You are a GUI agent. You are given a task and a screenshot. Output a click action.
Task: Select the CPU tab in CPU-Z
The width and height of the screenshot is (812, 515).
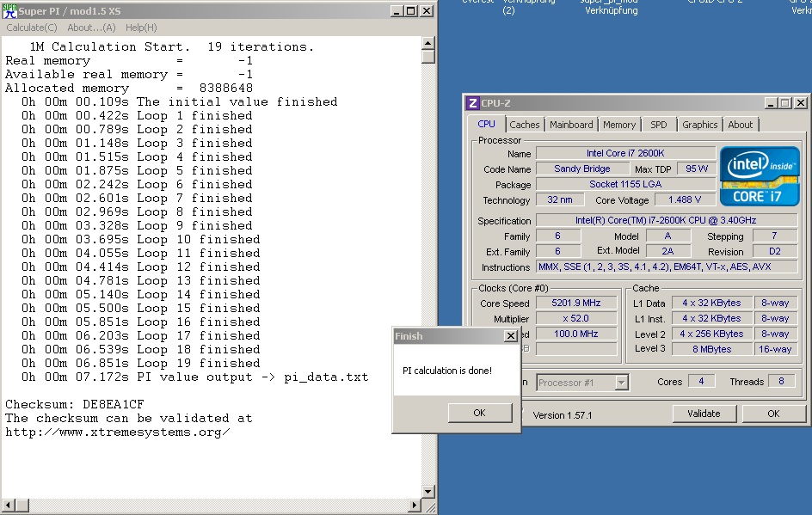(486, 124)
